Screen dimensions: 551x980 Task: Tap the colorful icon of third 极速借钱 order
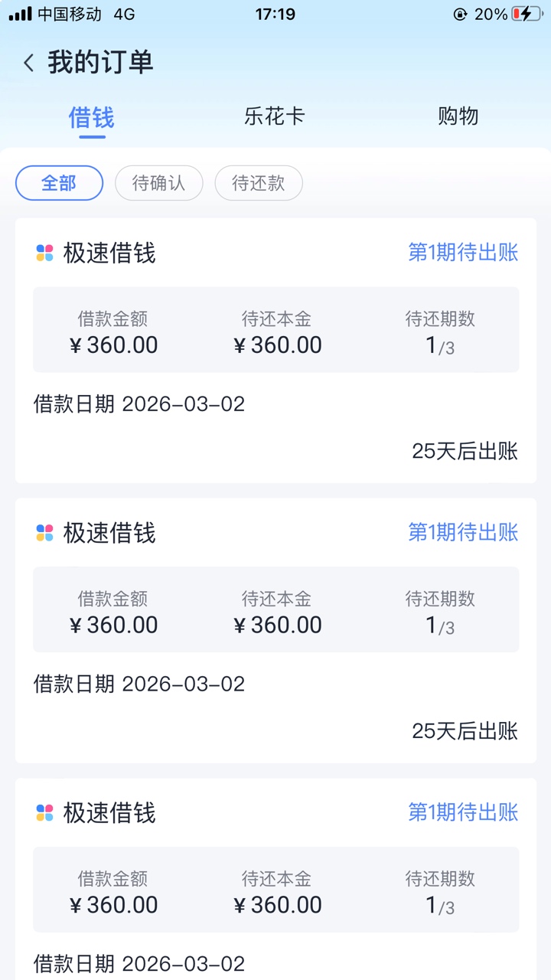[x=44, y=813]
